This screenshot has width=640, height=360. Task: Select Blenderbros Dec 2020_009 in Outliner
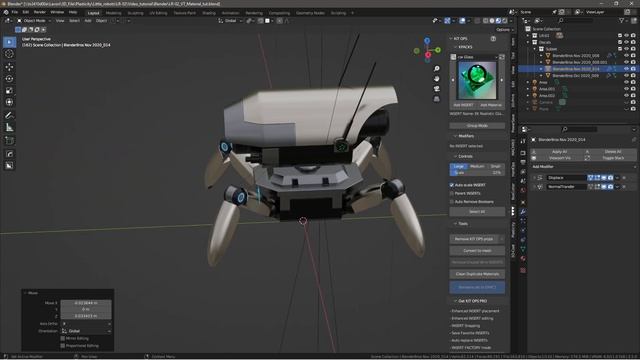coord(576,76)
